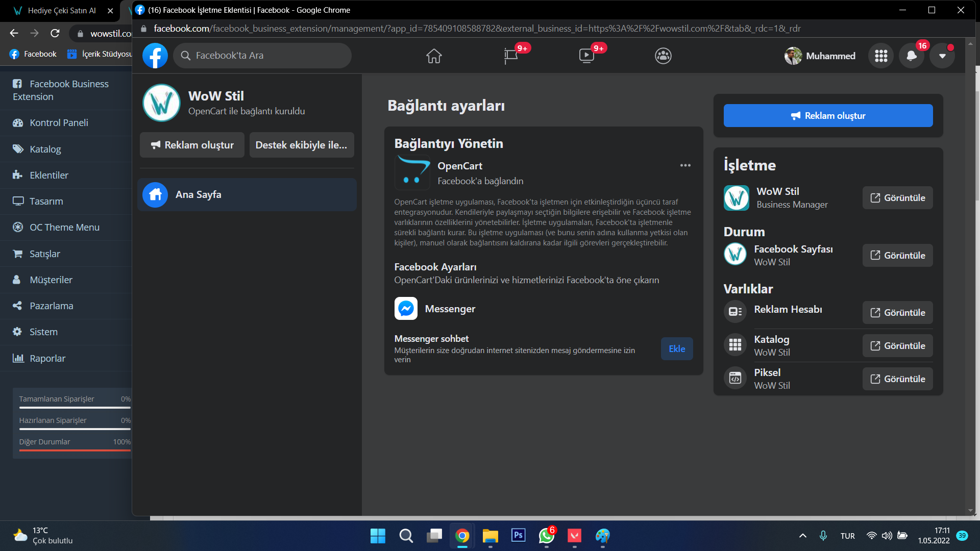Viewport: 980px width, 551px height.
Task: Open the clock and date panel
Action: coord(934,536)
